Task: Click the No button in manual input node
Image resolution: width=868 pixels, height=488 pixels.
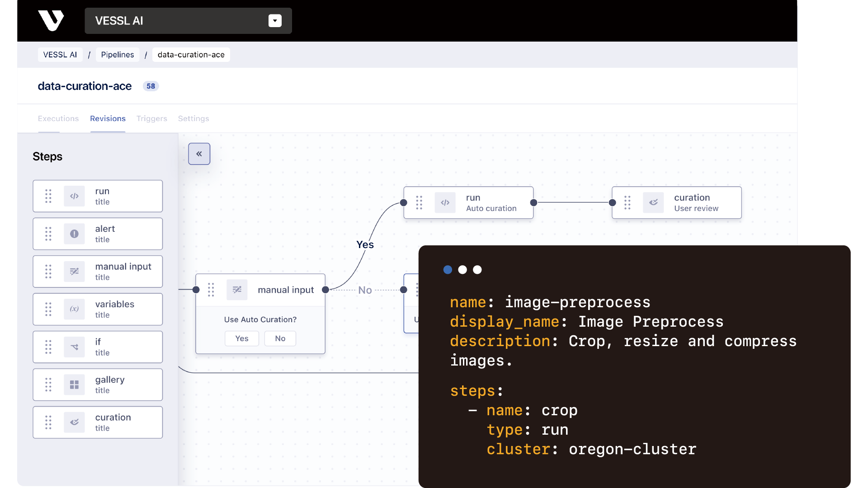Action: pos(280,338)
